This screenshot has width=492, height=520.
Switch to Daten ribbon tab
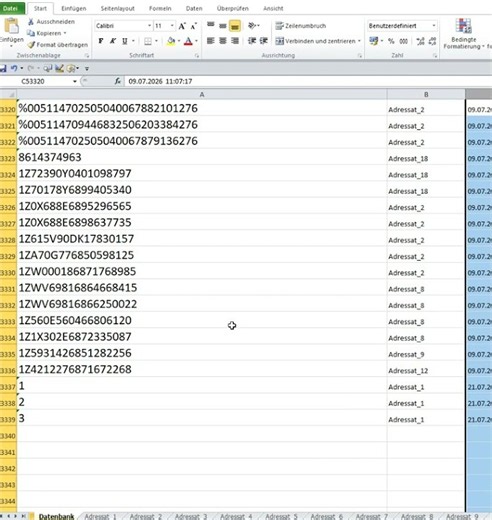point(194,9)
